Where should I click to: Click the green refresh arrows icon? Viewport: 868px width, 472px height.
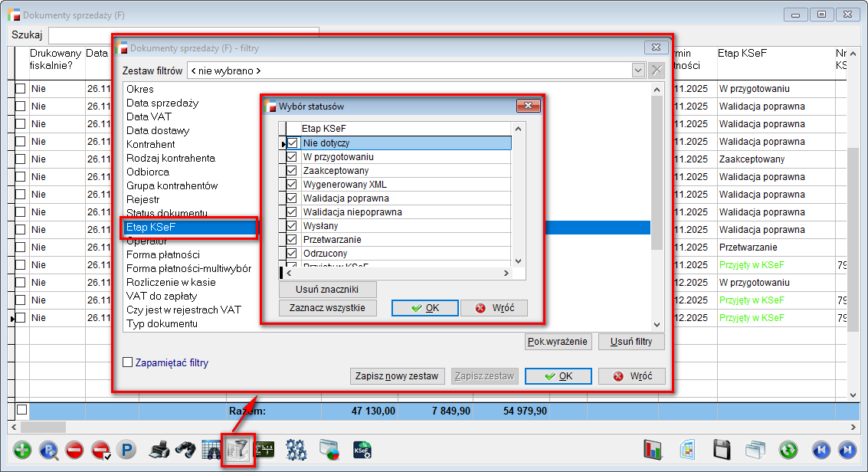tap(788, 450)
